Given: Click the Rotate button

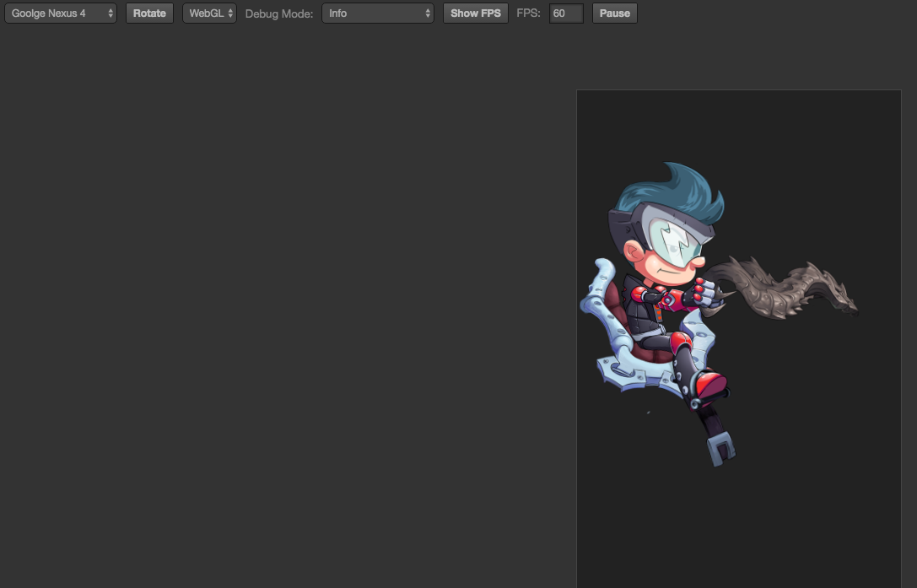Looking at the screenshot, I should [149, 13].
